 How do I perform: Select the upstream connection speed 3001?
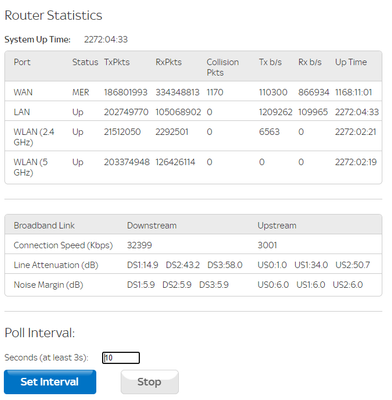coord(267,245)
